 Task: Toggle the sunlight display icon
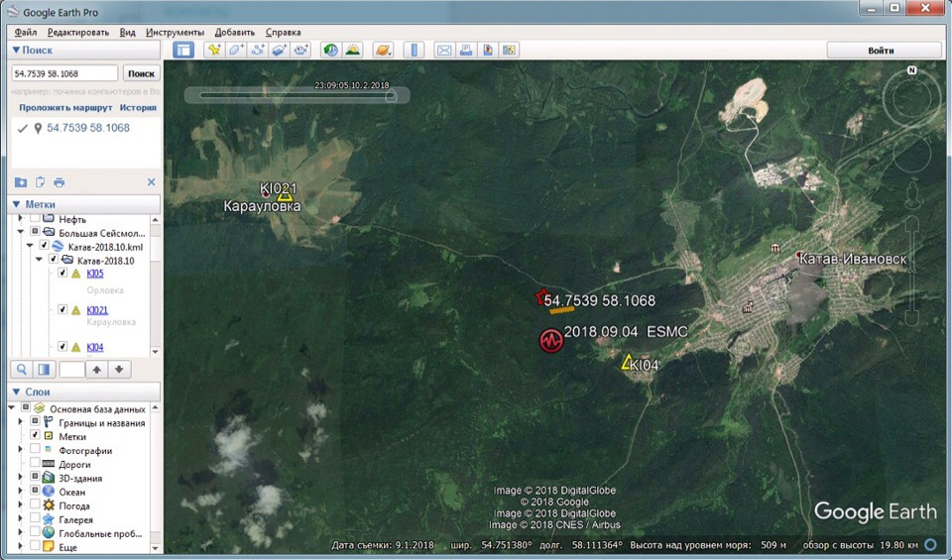tap(352, 50)
